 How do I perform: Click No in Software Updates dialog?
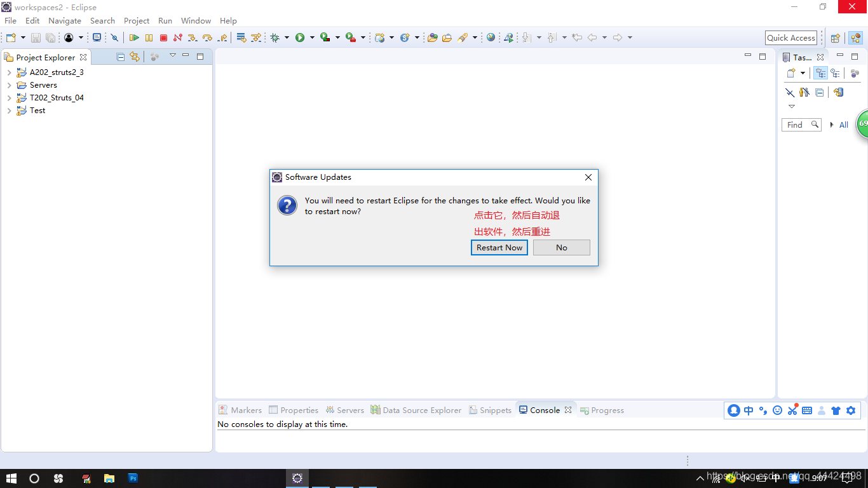562,247
